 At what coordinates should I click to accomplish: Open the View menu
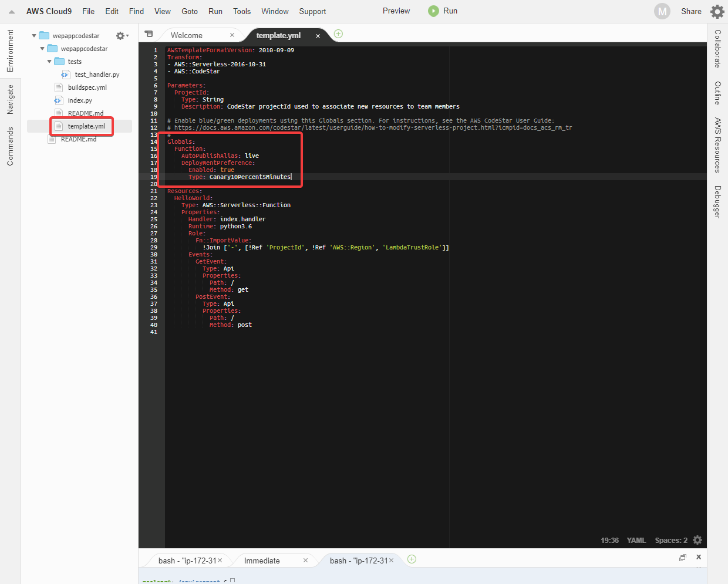163,11
